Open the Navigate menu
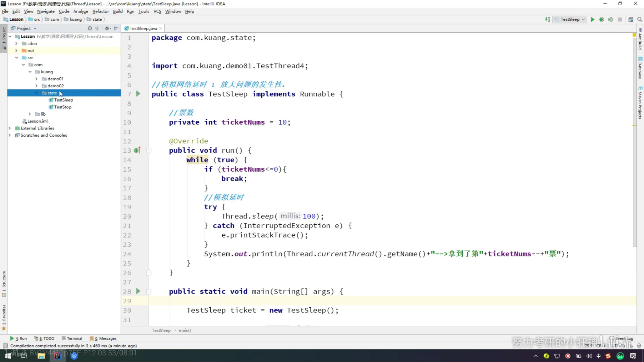 click(x=46, y=11)
